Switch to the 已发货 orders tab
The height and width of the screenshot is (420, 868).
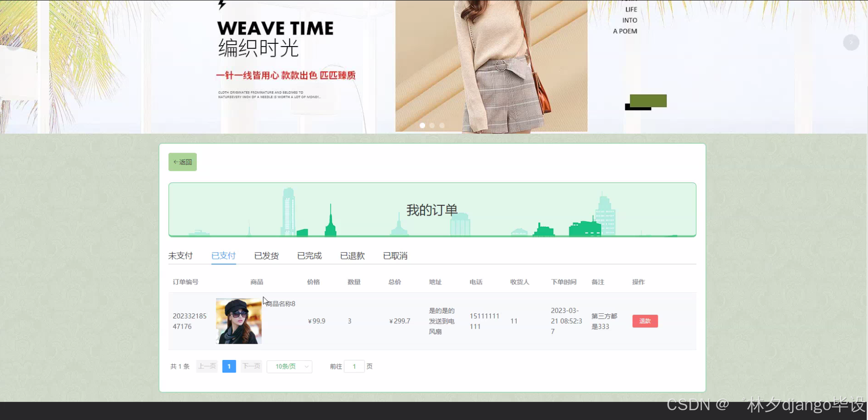click(x=266, y=255)
